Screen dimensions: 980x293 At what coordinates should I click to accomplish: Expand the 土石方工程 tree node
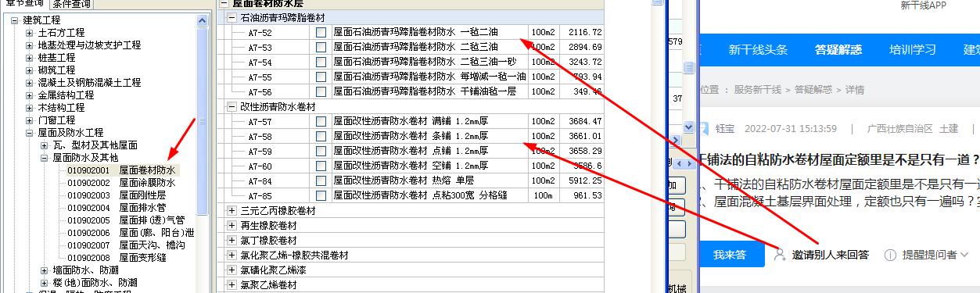tap(29, 33)
